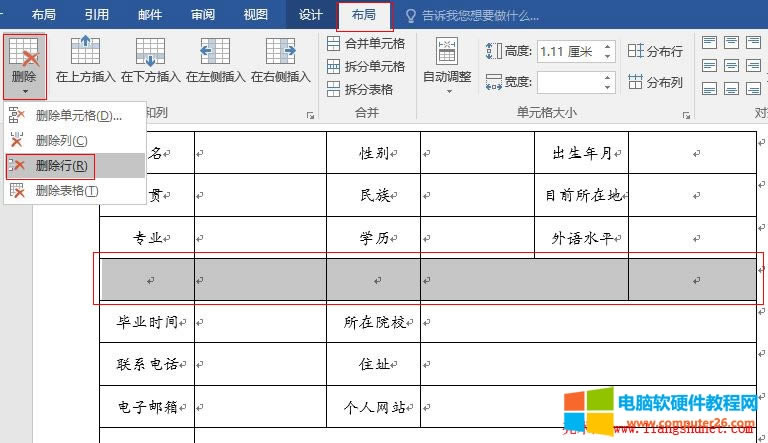This screenshot has height=443, width=768.
Task: Align cell text center left
Action: pyautogui.click(x=709, y=65)
